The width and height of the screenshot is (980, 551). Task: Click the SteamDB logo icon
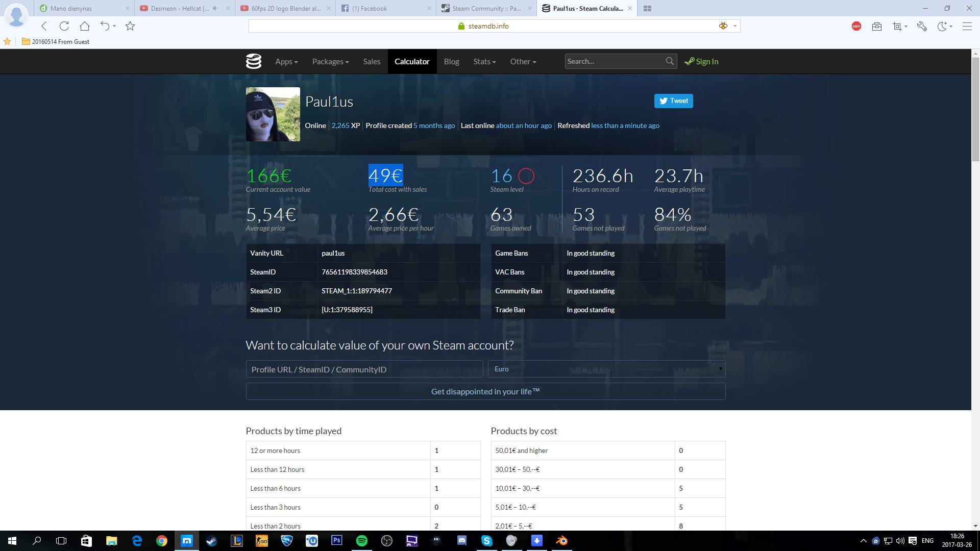pos(254,61)
